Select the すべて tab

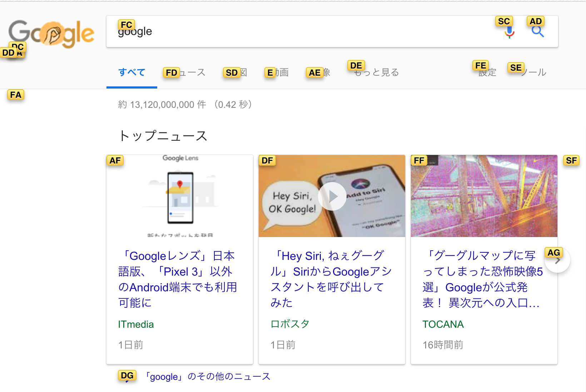(131, 72)
